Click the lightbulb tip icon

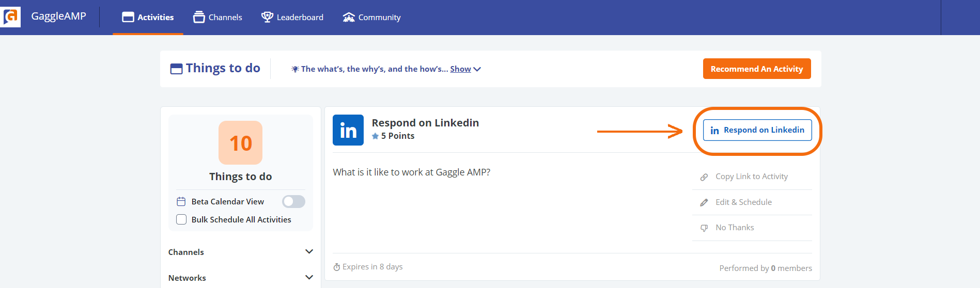(x=295, y=69)
